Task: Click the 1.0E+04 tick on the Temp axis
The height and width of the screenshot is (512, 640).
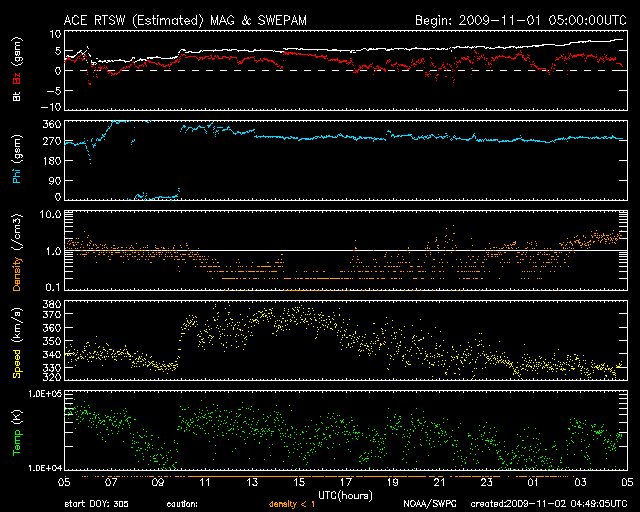Action: coord(44,467)
